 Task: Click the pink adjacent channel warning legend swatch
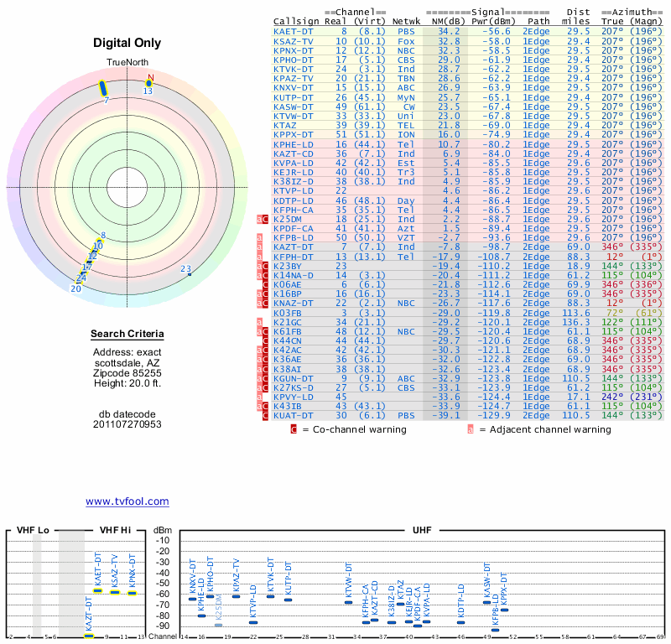[x=471, y=429]
